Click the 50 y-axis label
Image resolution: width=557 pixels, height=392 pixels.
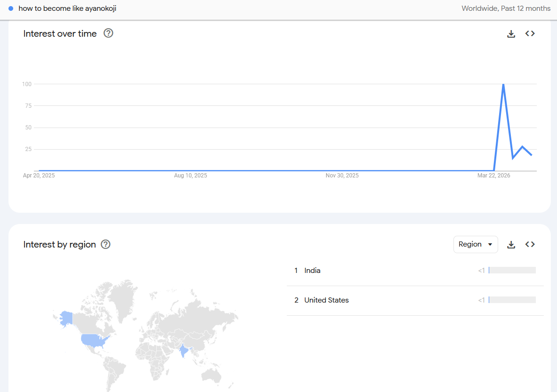(x=28, y=128)
